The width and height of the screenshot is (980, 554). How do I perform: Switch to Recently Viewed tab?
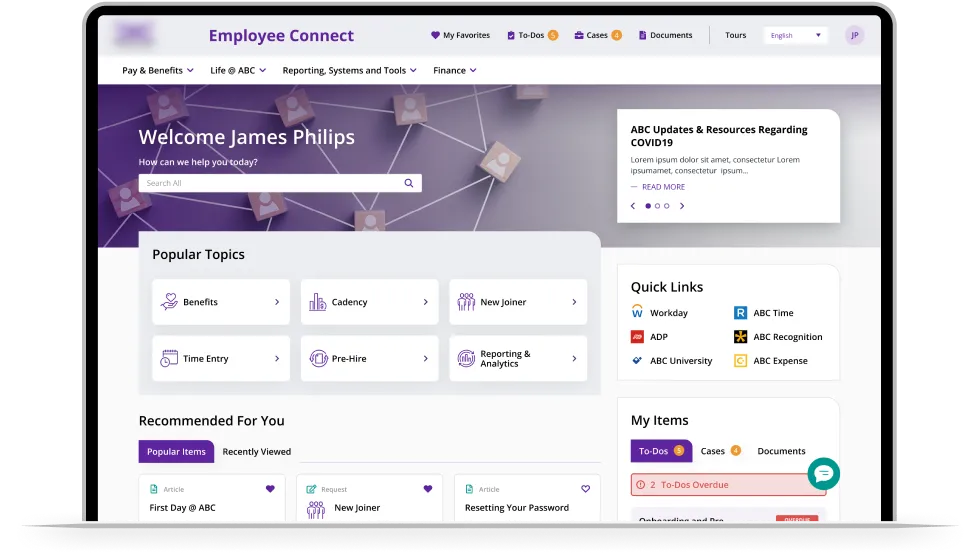257,451
